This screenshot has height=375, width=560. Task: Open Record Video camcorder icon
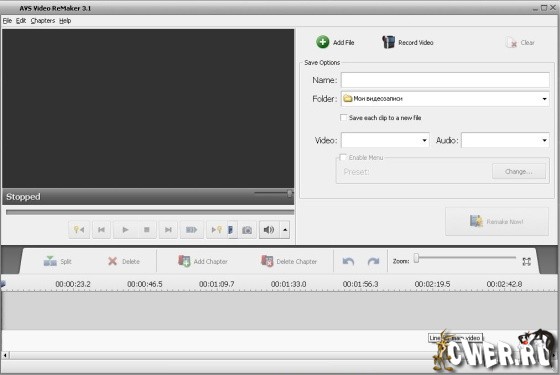(x=388, y=42)
